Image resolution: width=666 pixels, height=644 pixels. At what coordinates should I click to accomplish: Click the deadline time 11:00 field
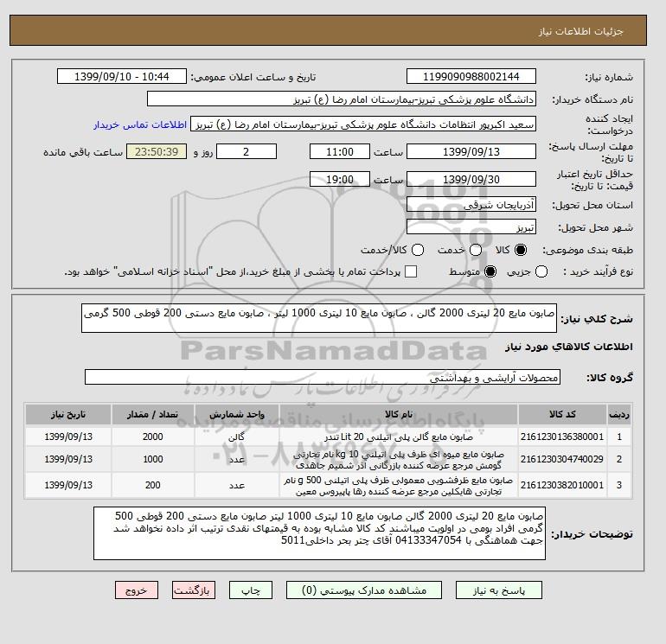340,151
